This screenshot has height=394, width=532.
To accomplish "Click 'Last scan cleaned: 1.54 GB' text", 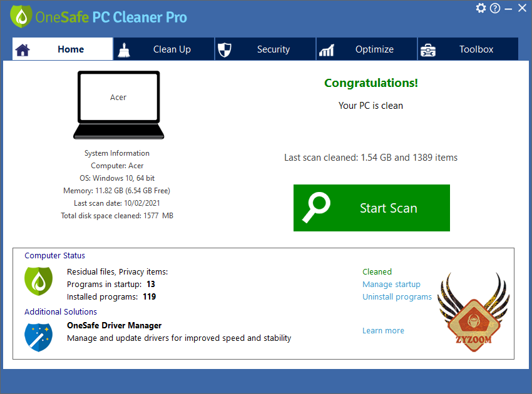I will point(371,158).
